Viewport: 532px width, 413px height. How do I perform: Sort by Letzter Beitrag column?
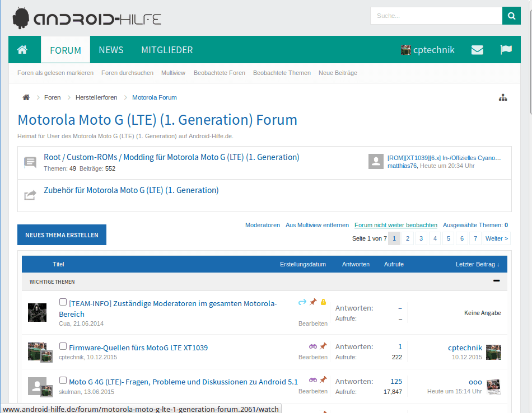click(x=477, y=264)
